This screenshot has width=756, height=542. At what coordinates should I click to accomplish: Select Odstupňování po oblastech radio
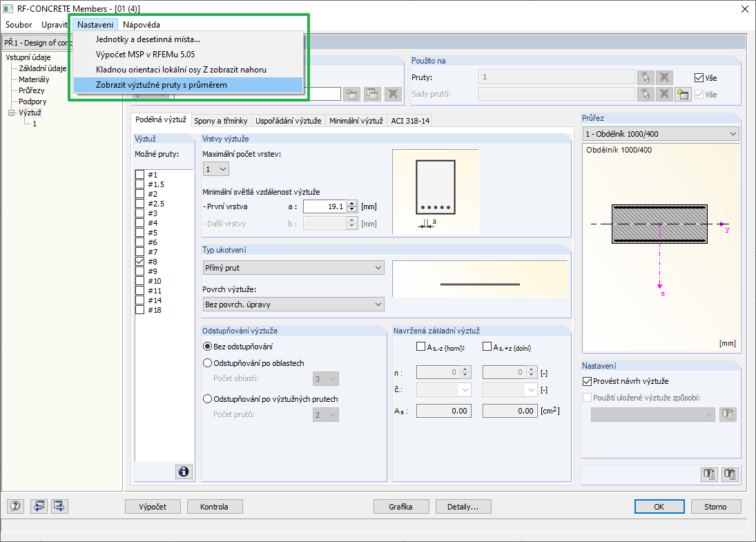[207, 363]
